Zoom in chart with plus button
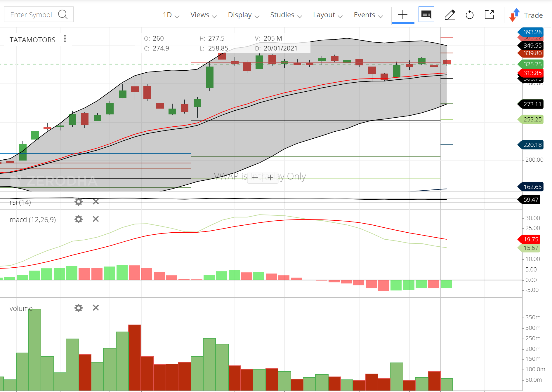The width and height of the screenshot is (552, 392). pyautogui.click(x=270, y=177)
